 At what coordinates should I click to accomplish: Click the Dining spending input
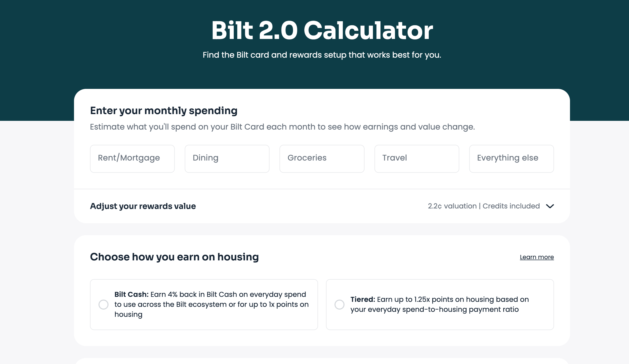point(227,159)
